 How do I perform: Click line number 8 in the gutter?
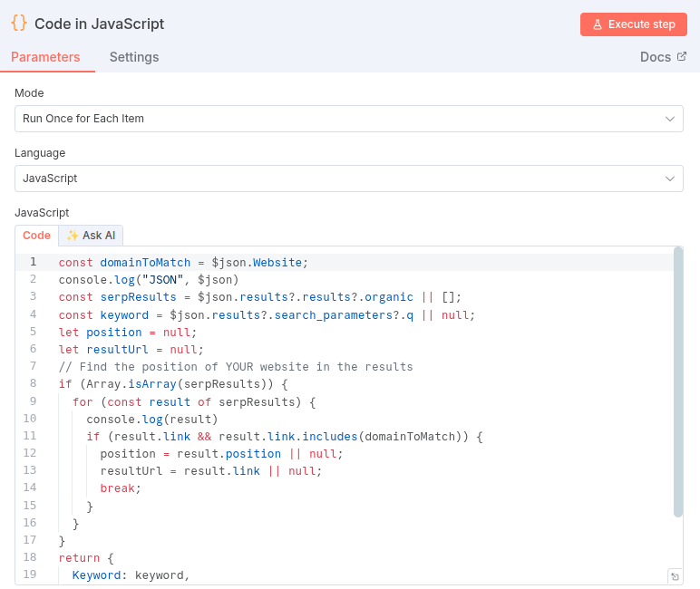point(33,383)
